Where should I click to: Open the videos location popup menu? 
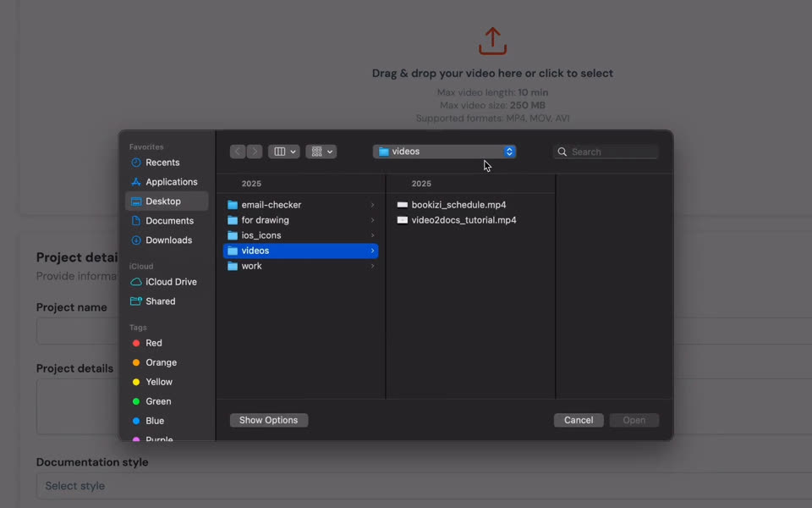click(x=444, y=152)
